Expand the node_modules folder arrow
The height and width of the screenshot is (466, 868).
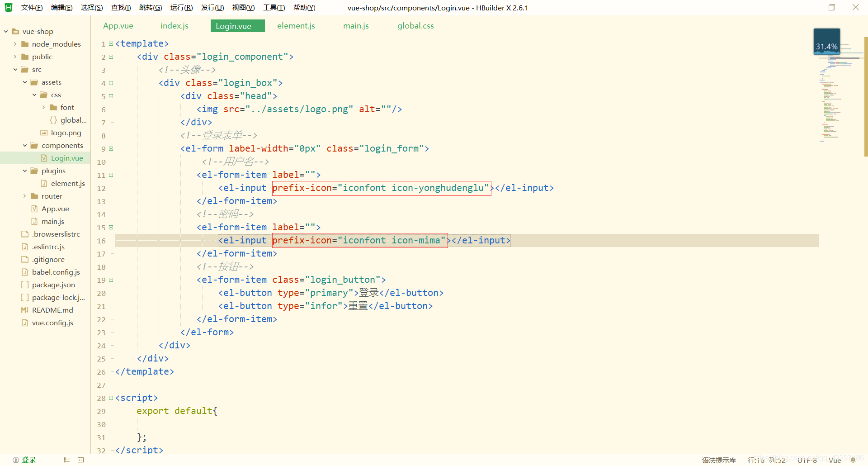(x=15, y=44)
